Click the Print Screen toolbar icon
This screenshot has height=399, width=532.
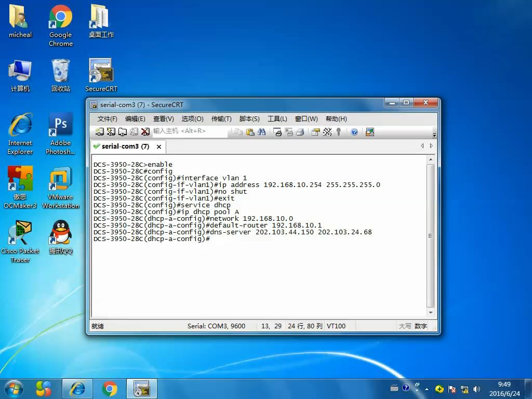(x=277, y=132)
